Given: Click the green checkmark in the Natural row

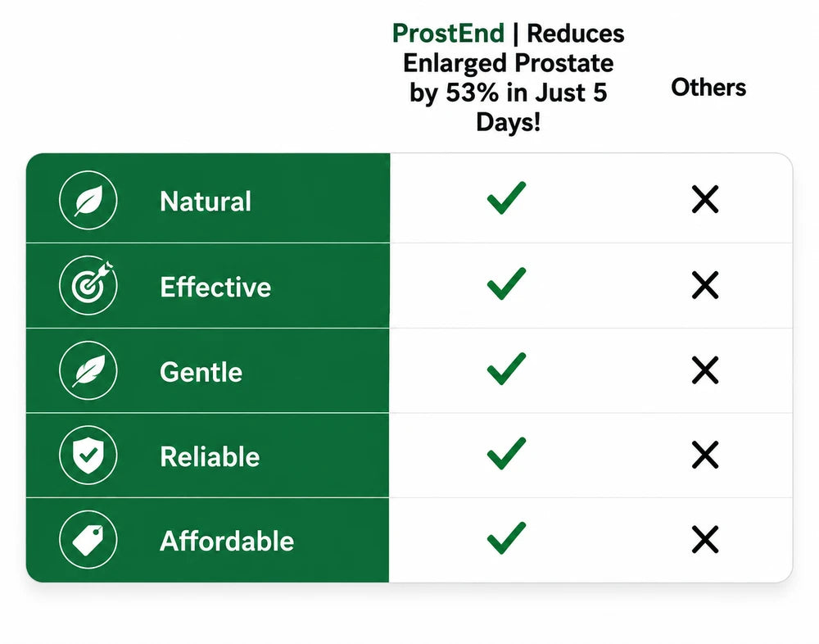Looking at the screenshot, I should [x=506, y=198].
